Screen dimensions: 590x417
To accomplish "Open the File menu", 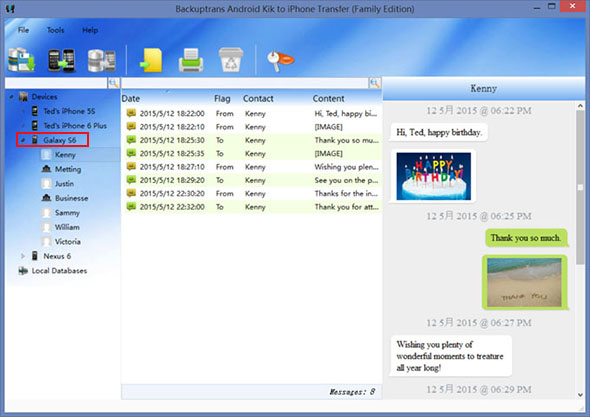I will (x=23, y=30).
